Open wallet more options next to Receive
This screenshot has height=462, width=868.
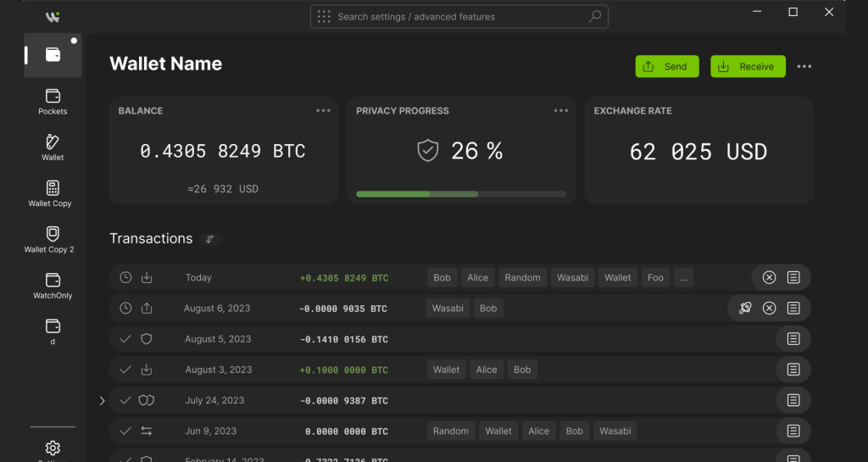[804, 67]
